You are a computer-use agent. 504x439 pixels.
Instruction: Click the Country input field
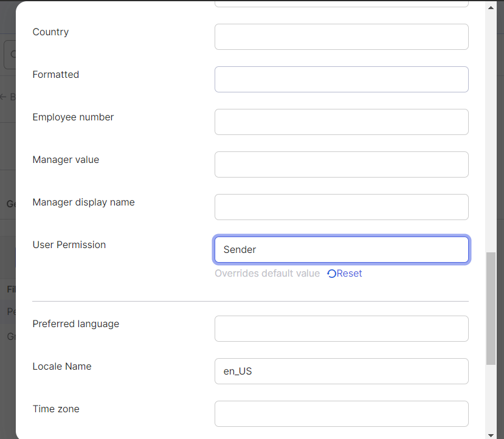(341, 36)
